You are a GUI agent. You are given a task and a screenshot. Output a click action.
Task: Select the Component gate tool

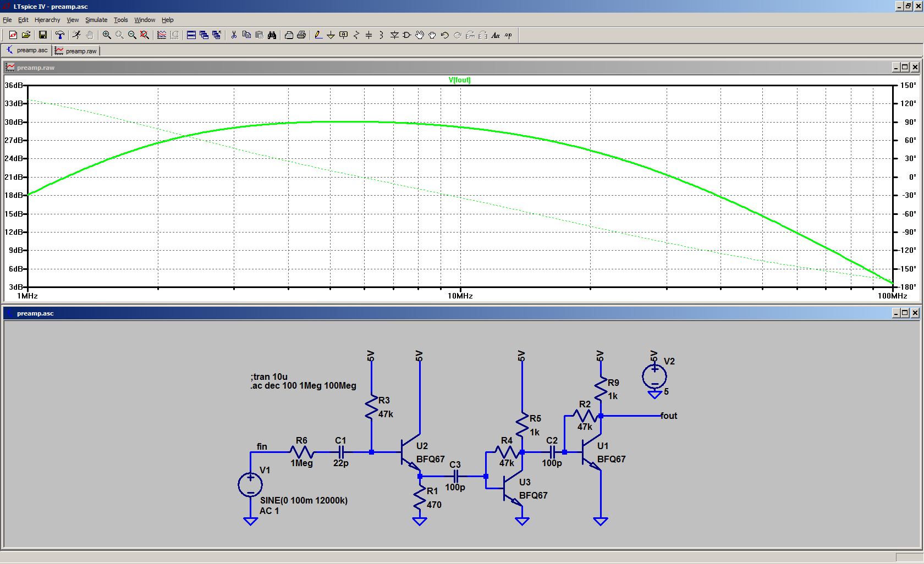point(407,35)
